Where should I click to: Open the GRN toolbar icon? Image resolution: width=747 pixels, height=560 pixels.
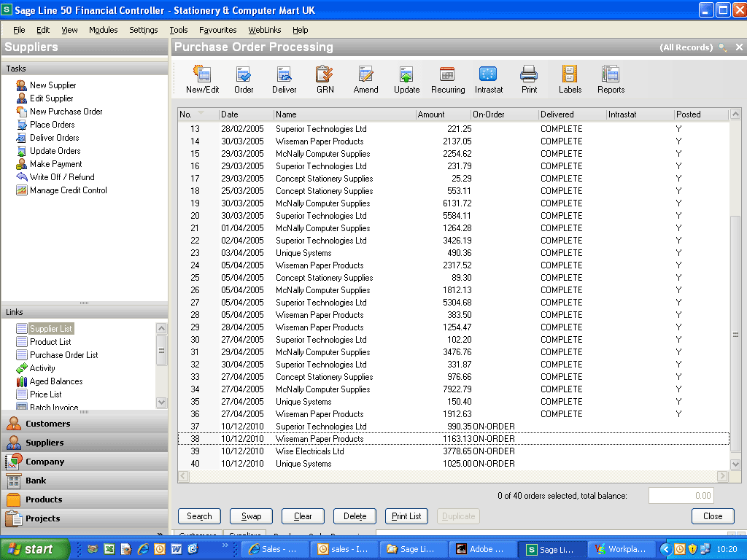click(x=325, y=79)
